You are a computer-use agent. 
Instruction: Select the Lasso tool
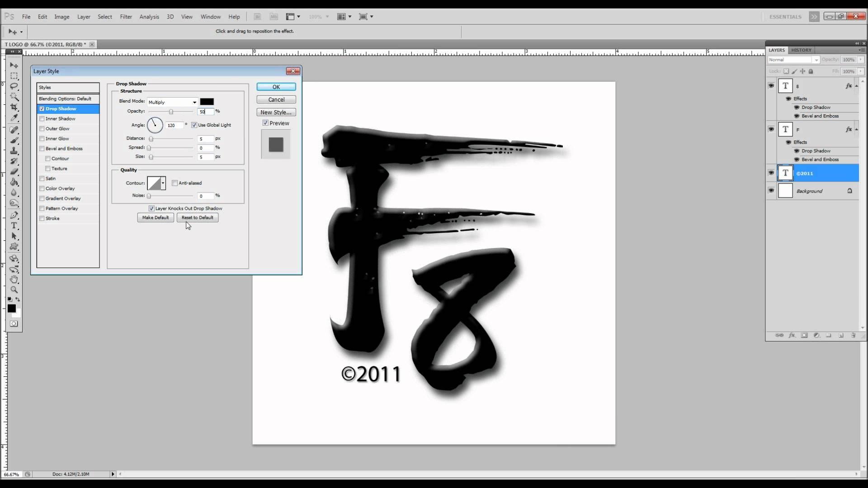14,86
